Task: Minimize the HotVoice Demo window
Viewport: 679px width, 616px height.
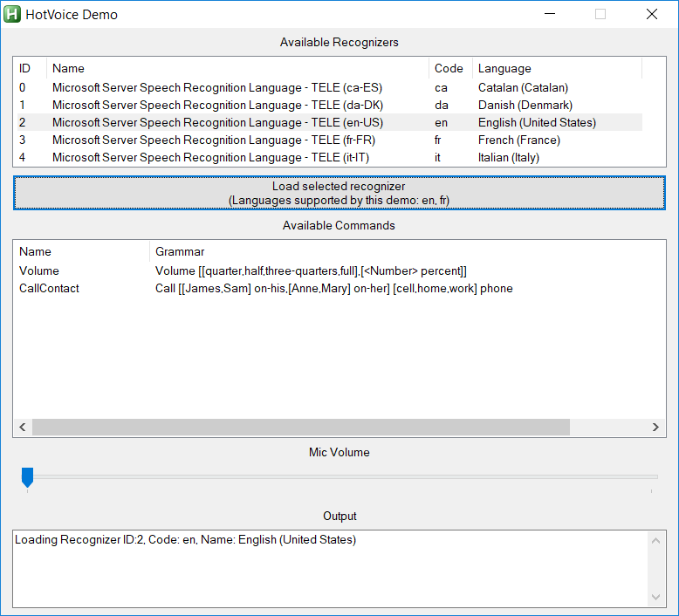Action: pyautogui.click(x=550, y=14)
